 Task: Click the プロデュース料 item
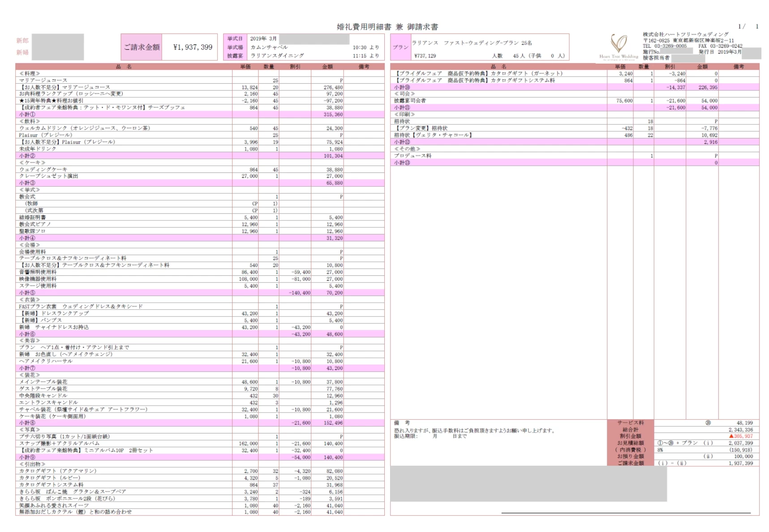pyautogui.click(x=412, y=156)
